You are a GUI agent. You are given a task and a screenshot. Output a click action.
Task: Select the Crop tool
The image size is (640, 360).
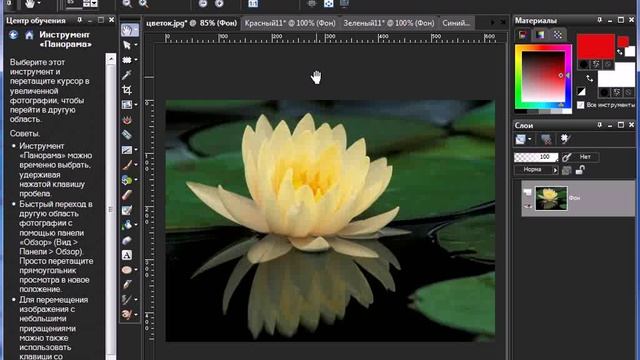127,90
